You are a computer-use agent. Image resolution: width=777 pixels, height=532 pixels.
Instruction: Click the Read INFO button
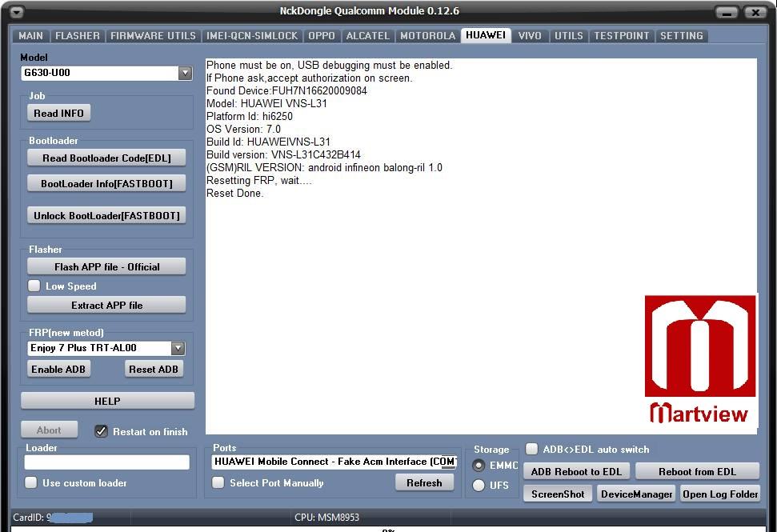coord(58,114)
